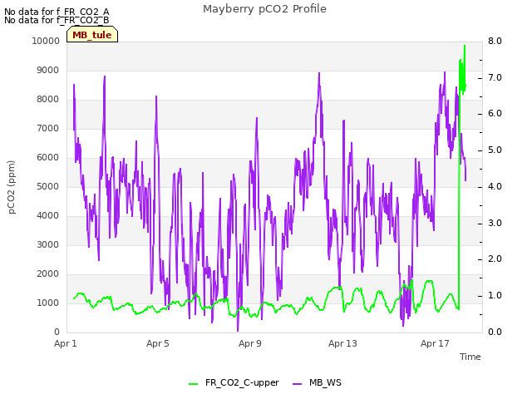532x399 pixels.
Task: Click the Apr 9 tick label
Action: 250,343
